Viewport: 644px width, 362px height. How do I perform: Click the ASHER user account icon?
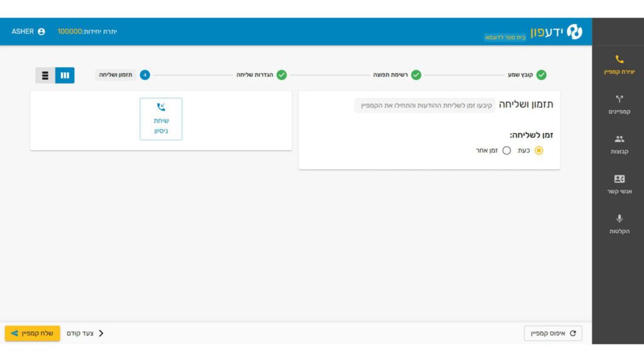[41, 31]
